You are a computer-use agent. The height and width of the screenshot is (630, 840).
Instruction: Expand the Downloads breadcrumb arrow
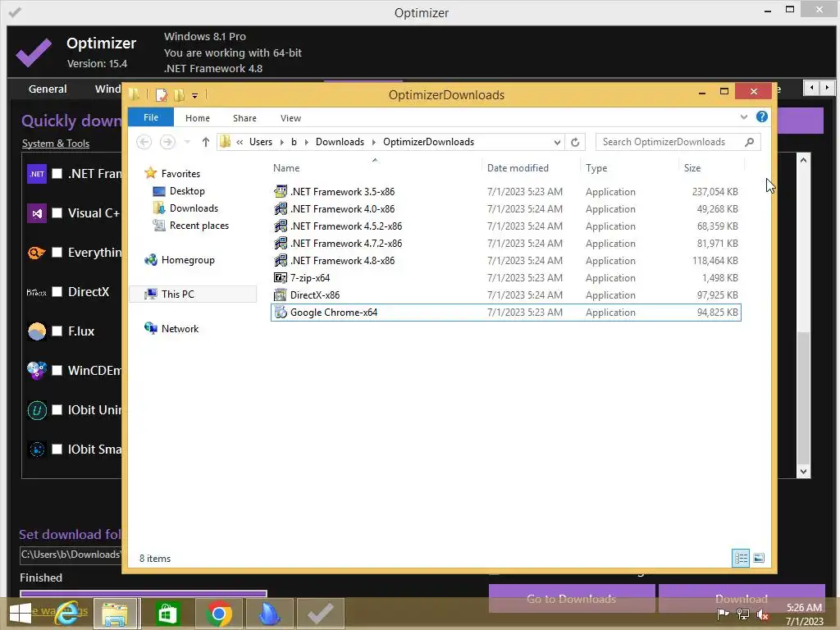tap(374, 142)
